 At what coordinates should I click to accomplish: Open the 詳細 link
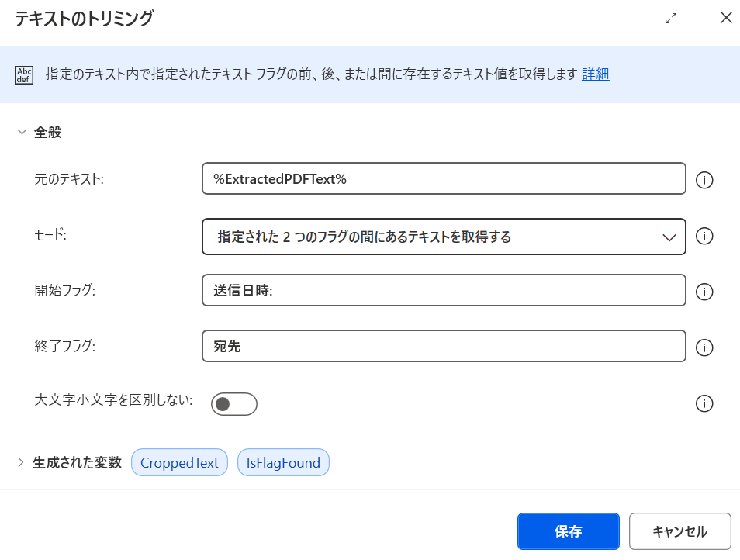coord(596,74)
